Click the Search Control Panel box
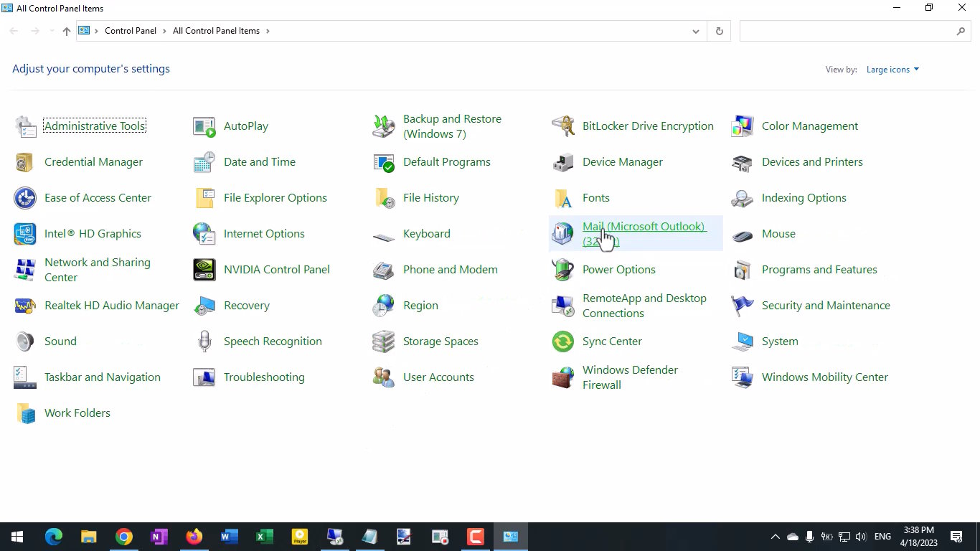This screenshot has width=980, height=551. [855, 32]
